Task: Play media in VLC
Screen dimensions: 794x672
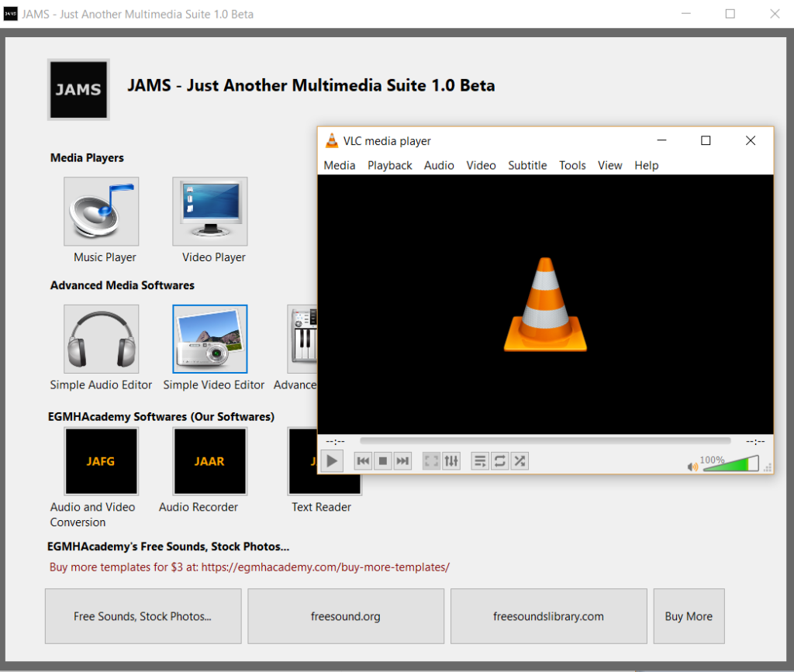Action: pyautogui.click(x=332, y=461)
